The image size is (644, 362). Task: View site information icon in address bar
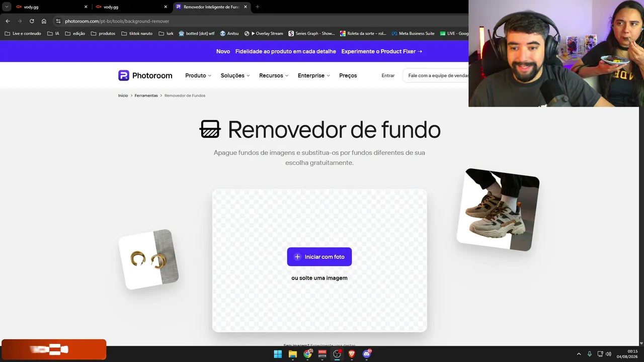click(58, 21)
